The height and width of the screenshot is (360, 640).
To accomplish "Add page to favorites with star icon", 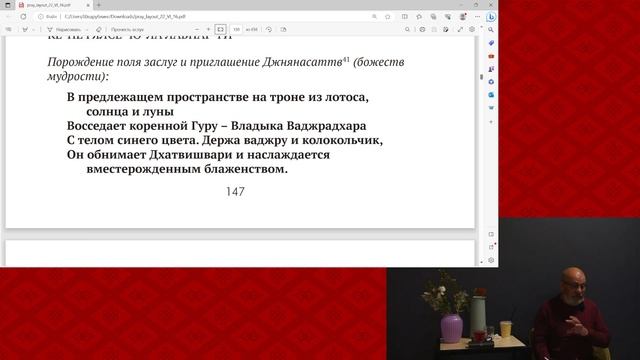I will (388, 17).
